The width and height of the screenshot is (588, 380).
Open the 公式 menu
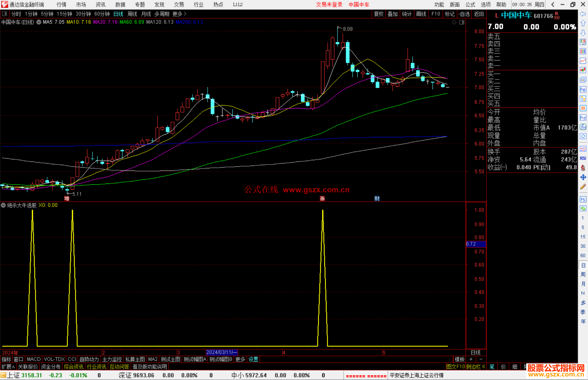tap(470, 4)
